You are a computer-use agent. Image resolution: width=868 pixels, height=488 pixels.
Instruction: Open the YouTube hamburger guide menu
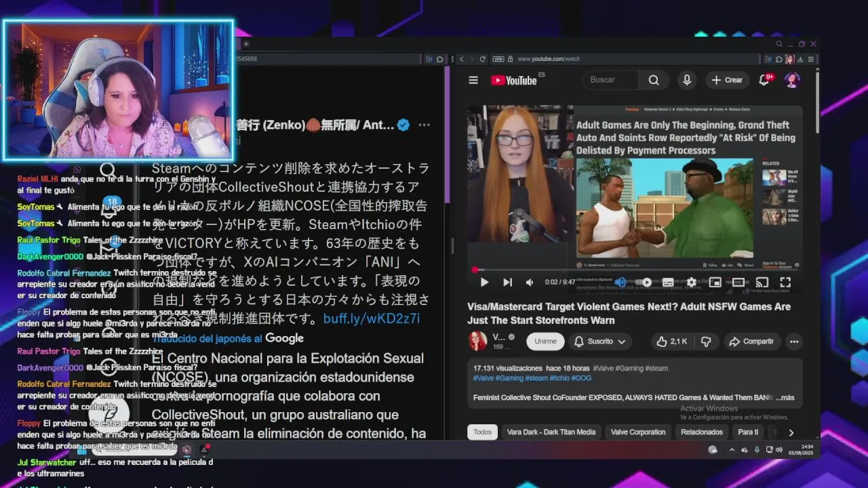point(473,80)
